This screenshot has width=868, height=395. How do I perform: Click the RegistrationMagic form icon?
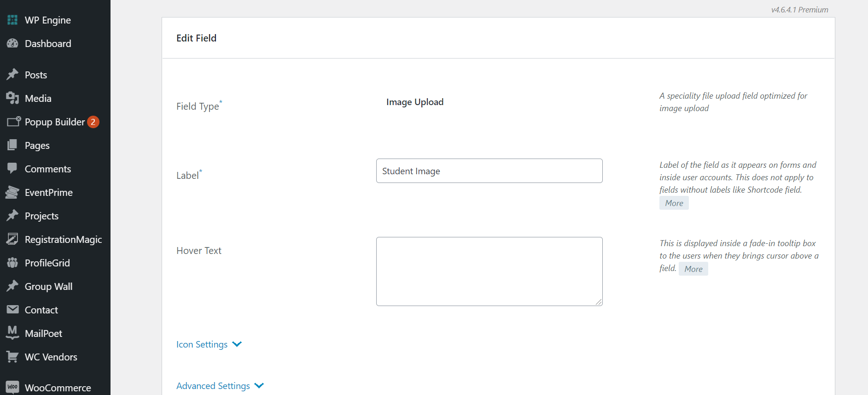pos(12,239)
